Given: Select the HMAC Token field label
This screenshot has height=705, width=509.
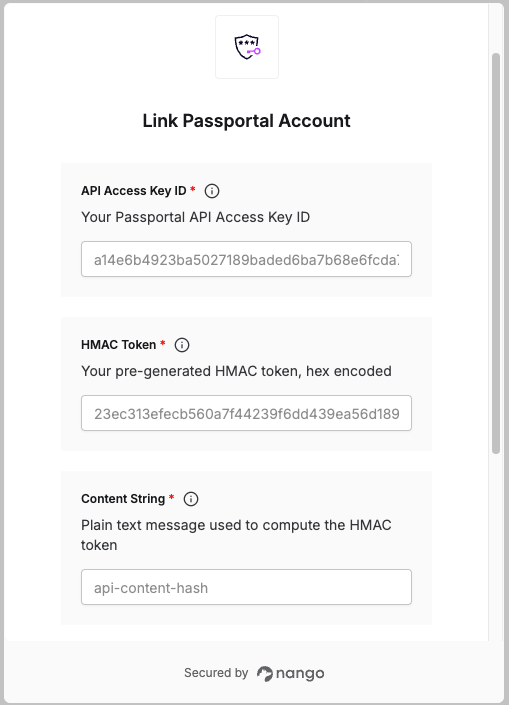Looking at the screenshot, I should 119,345.
